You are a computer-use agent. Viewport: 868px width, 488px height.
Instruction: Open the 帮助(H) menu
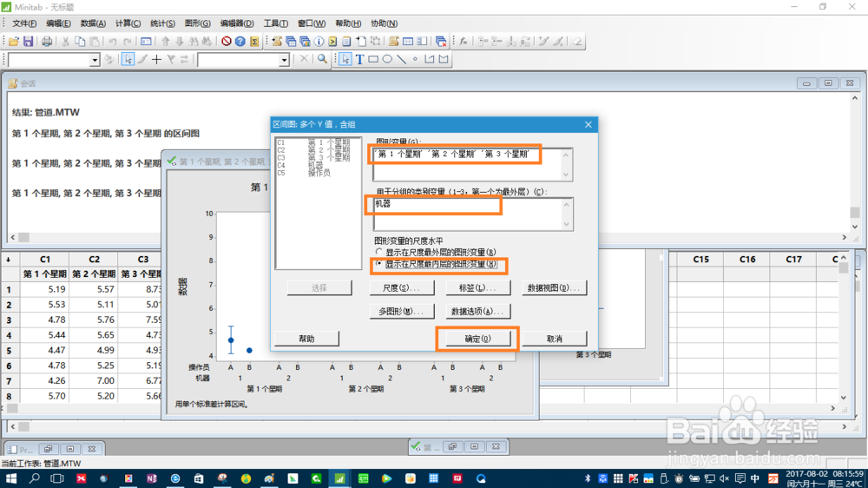[348, 23]
